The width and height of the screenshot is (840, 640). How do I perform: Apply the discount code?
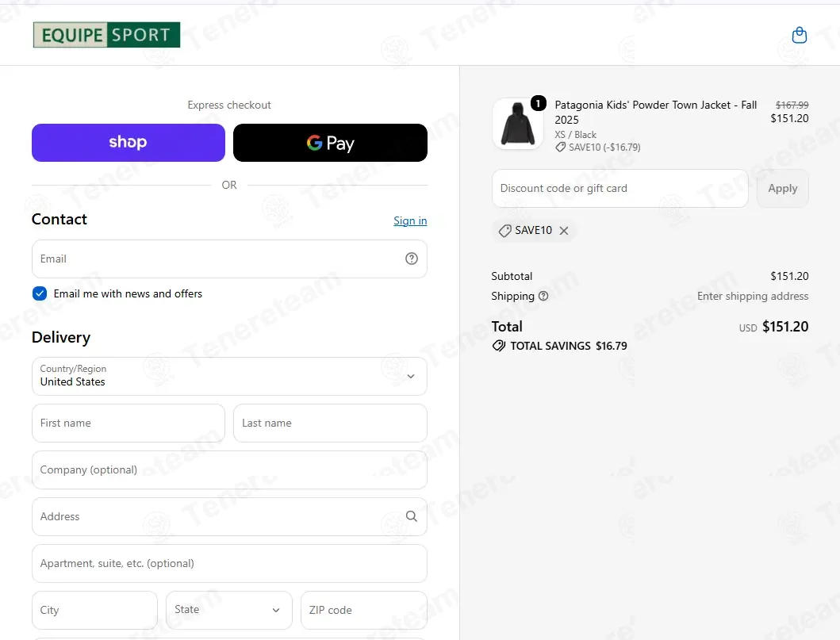tap(783, 189)
